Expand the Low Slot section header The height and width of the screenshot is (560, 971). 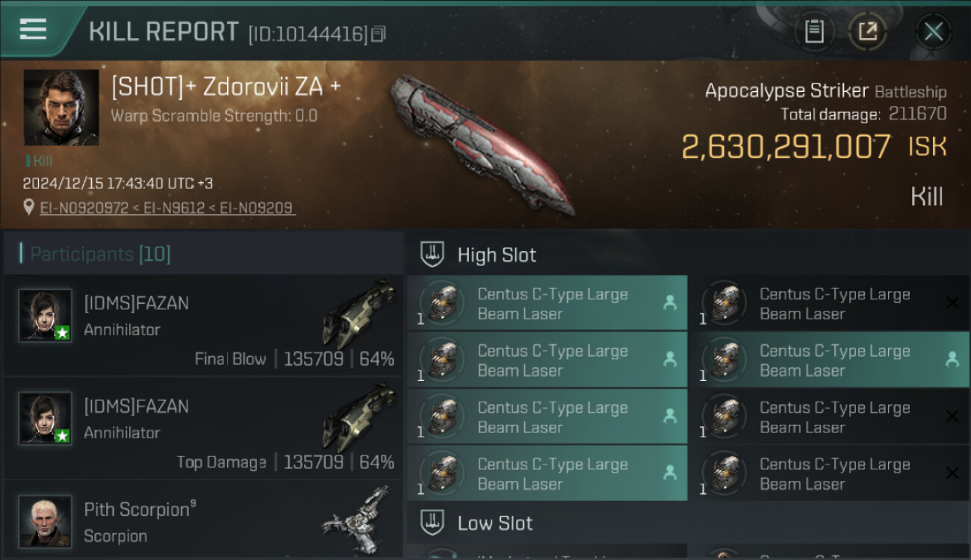[x=687, y=523]
